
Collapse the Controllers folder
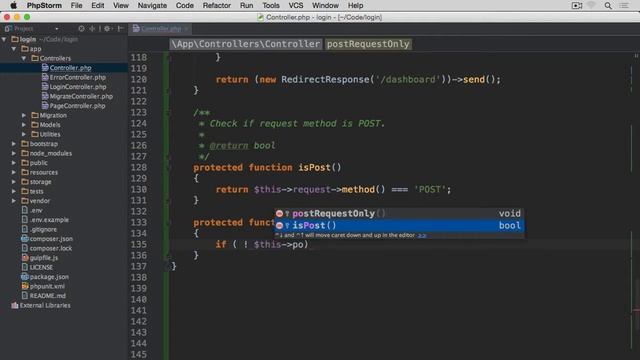pyautogui.click(x=24, y=58)
